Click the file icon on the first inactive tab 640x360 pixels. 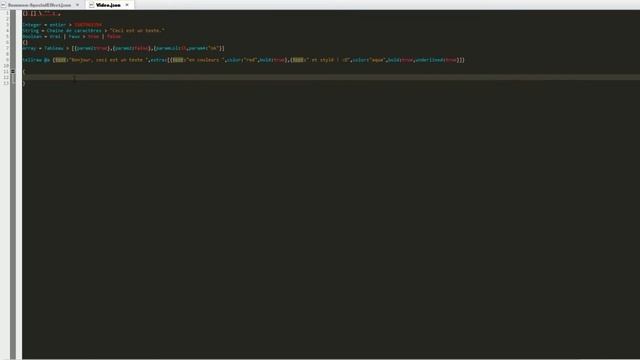[x=3, y=5]
